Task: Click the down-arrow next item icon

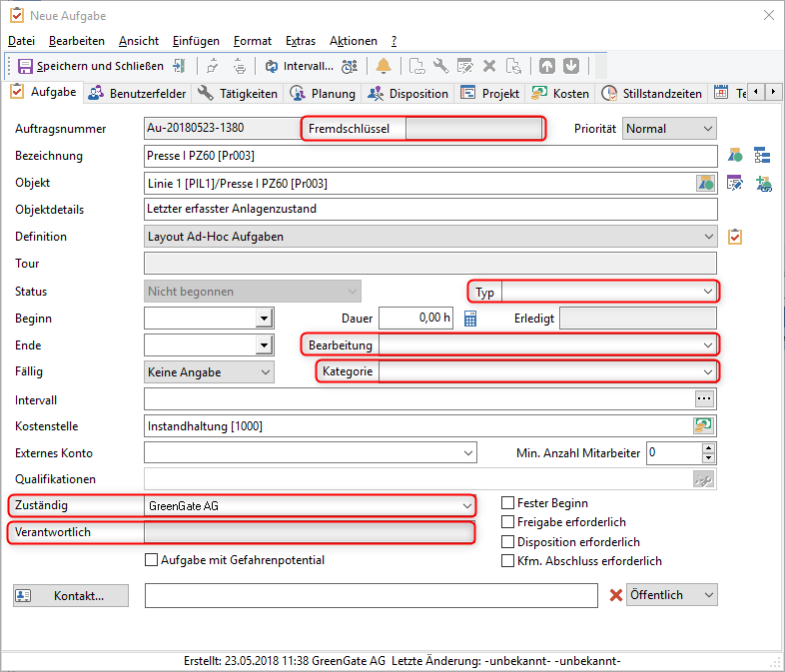Action: (571, 66)
